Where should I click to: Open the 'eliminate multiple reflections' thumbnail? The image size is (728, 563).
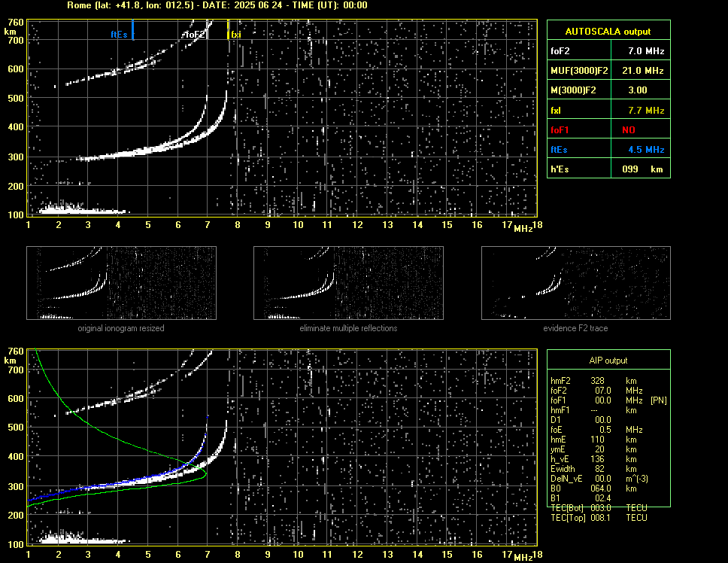(348, 283)
